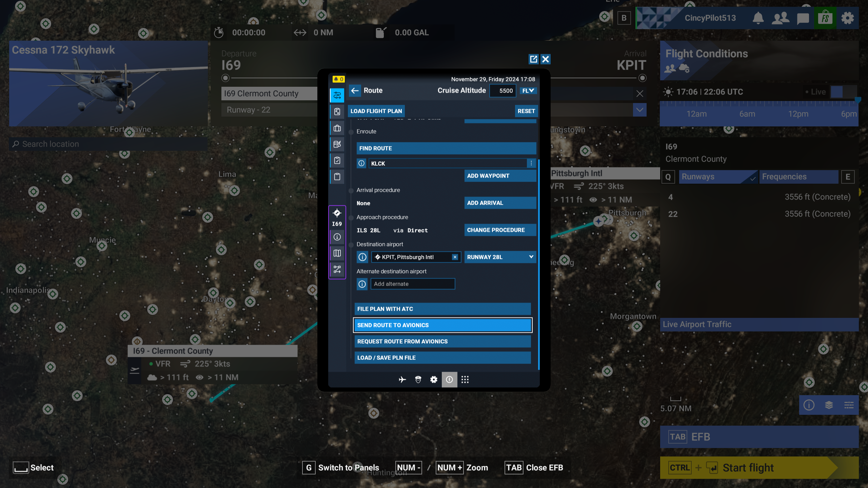The image size is (868, 488).
Task: Click the Cruise Altitude 5500 field
Action: [503, 90]
